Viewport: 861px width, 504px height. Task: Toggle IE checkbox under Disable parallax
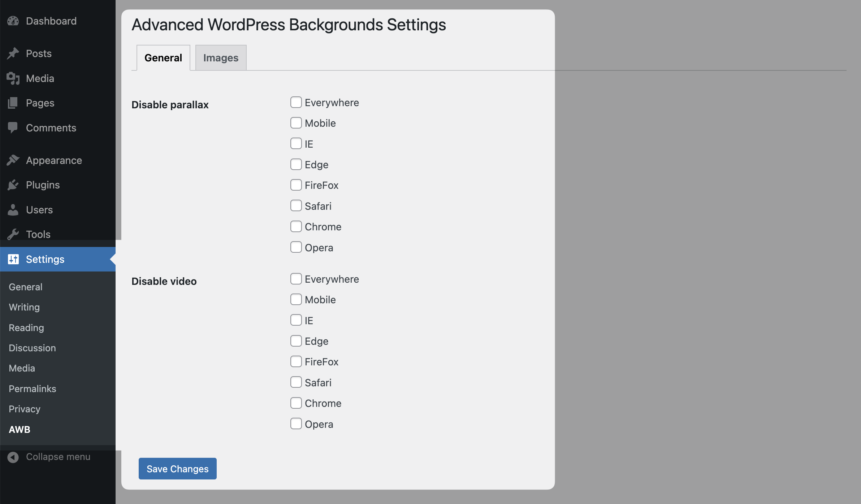coord(296,144)
